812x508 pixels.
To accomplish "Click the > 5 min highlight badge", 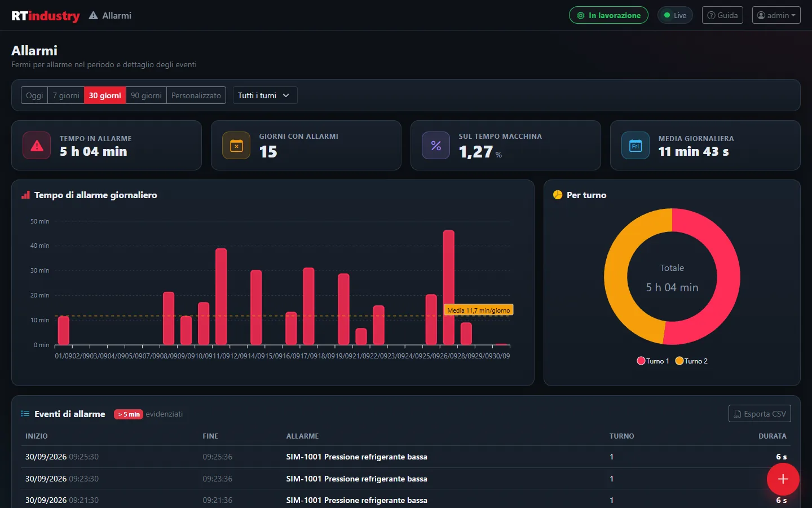I will click(129, 414).
